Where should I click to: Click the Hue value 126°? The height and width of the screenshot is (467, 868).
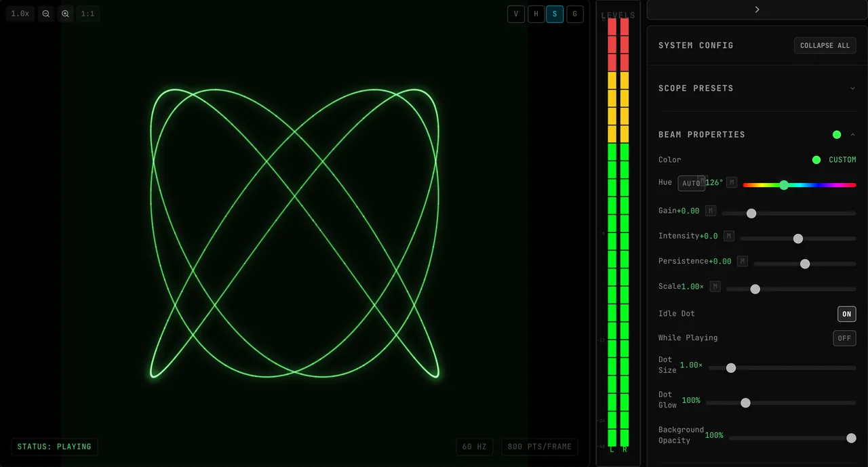click(714, 183)
